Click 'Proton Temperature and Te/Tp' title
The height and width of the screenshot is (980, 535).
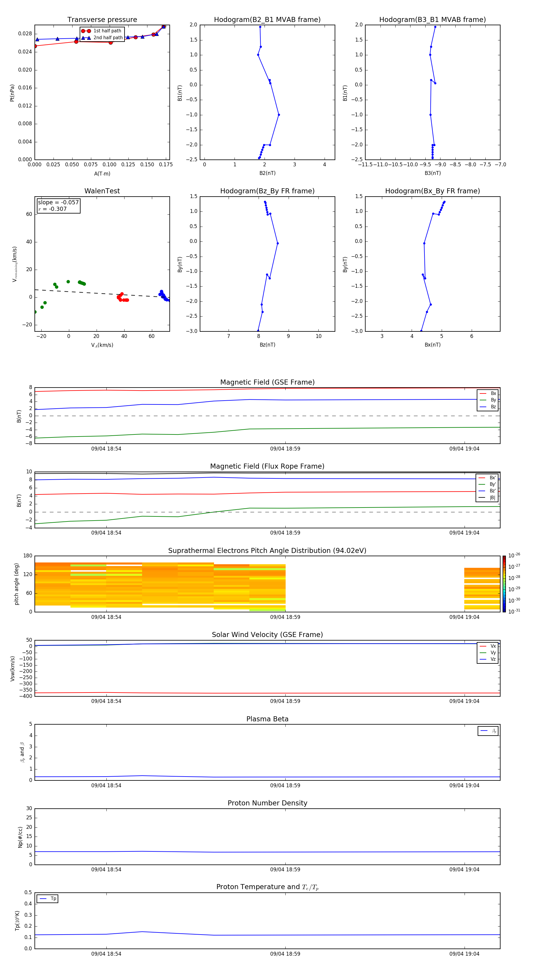click(x=267, y=887)
